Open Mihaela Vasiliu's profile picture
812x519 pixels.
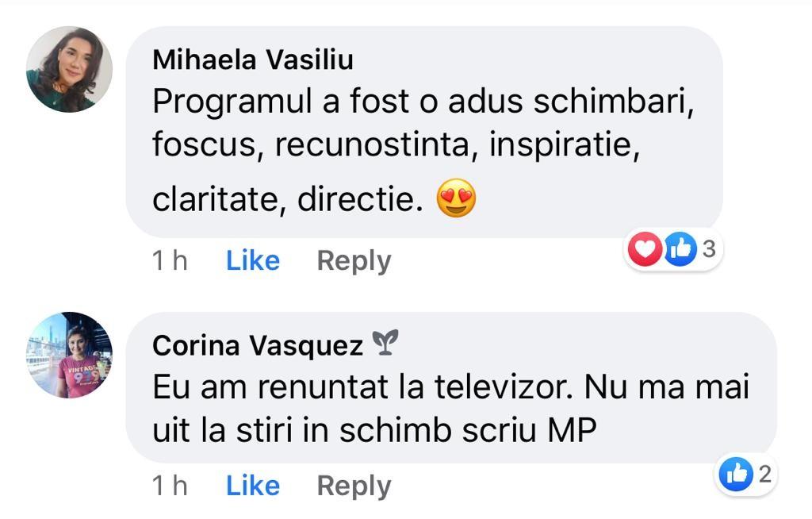click(70, 70)
